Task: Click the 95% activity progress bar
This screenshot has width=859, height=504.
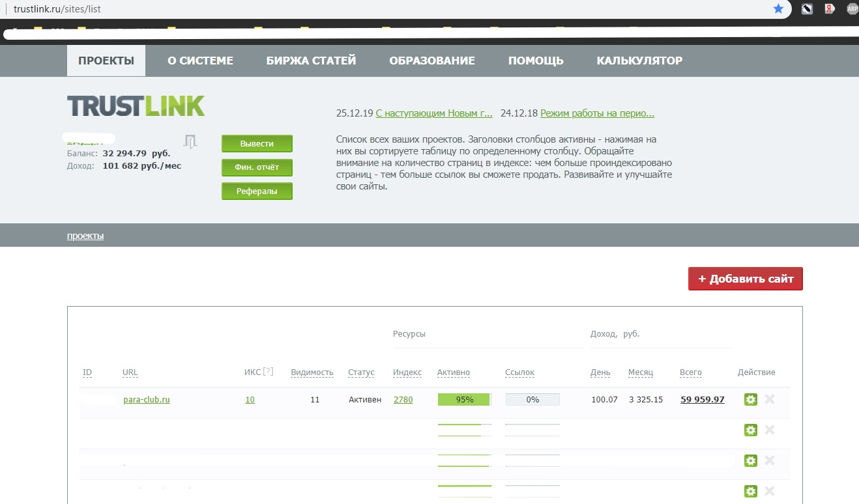Action: (465, 399)
